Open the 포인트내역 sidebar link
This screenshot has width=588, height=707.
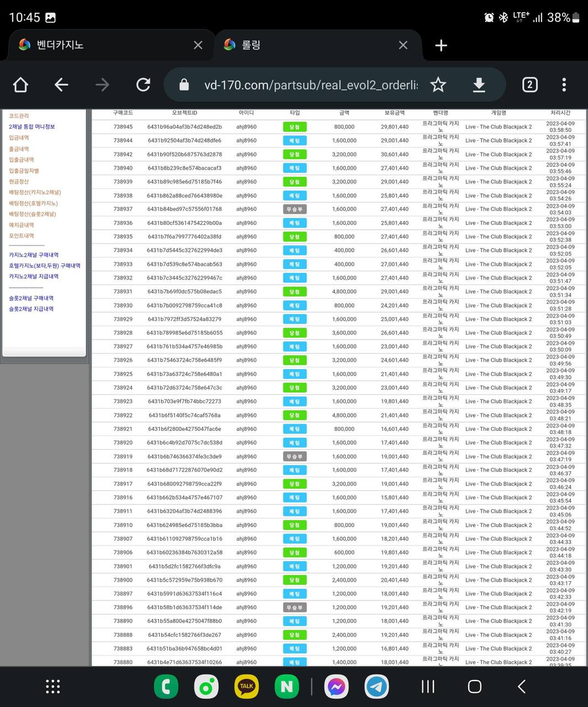pyautogui.click(x=22, y=236)
